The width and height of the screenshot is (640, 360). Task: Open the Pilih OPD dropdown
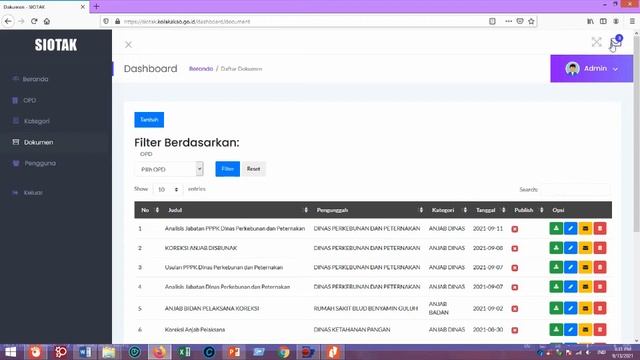(x=169, y=169)
